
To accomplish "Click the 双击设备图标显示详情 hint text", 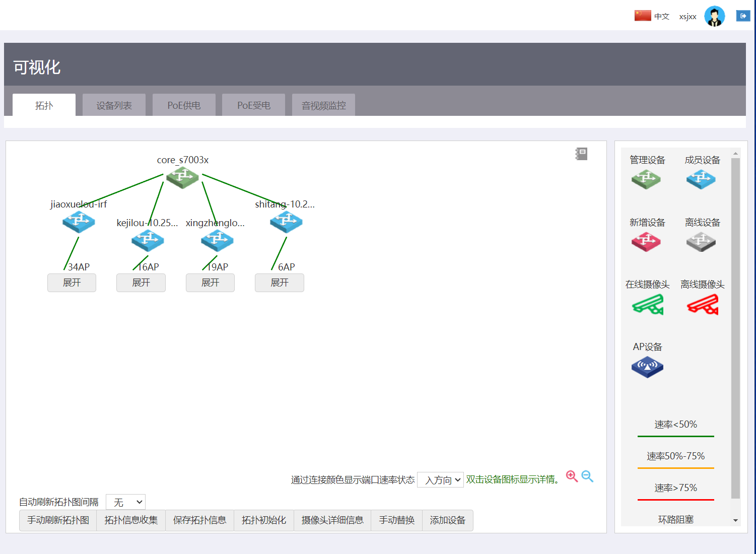I will click(x=513, y=479).
